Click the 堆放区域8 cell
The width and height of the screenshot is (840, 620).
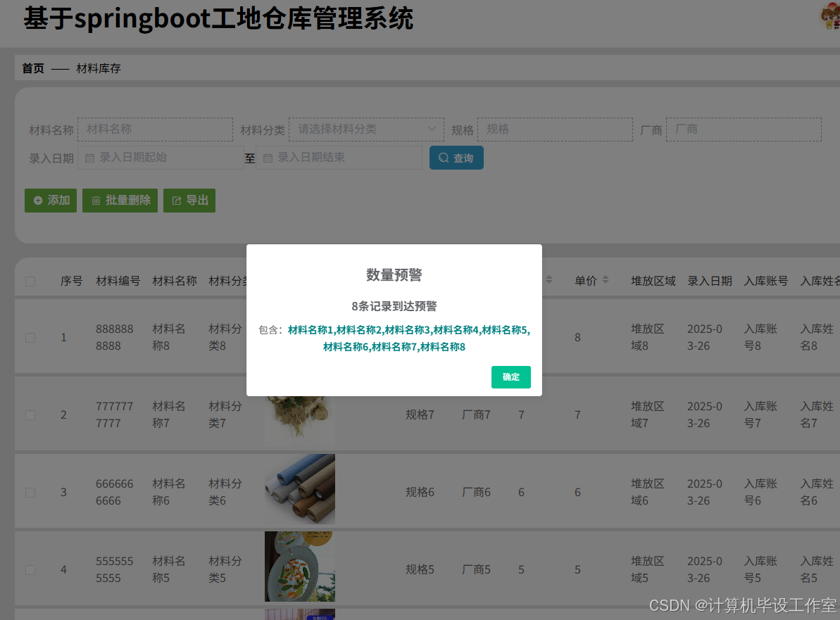click(648, 337)
